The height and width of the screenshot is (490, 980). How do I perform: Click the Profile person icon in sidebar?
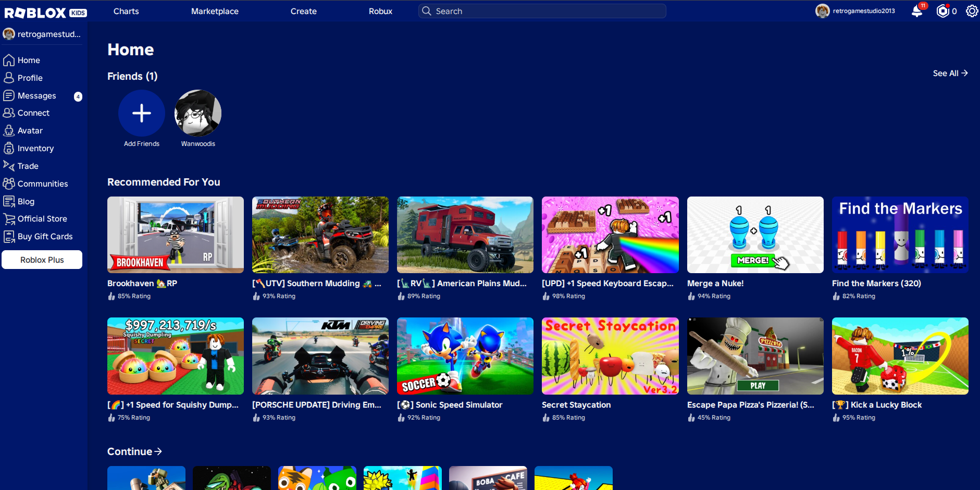pyautogui.click(x=9, y=78)
